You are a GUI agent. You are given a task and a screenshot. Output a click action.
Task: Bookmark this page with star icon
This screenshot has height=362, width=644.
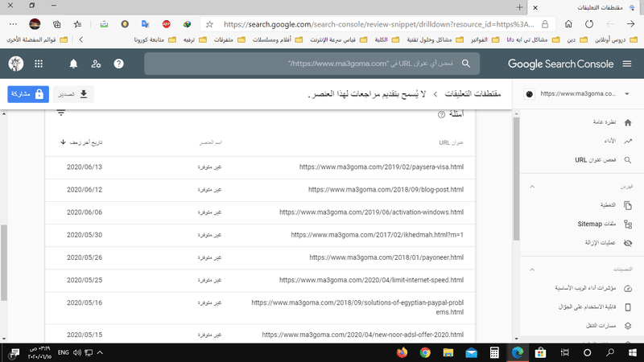click(x=209, y=24)
